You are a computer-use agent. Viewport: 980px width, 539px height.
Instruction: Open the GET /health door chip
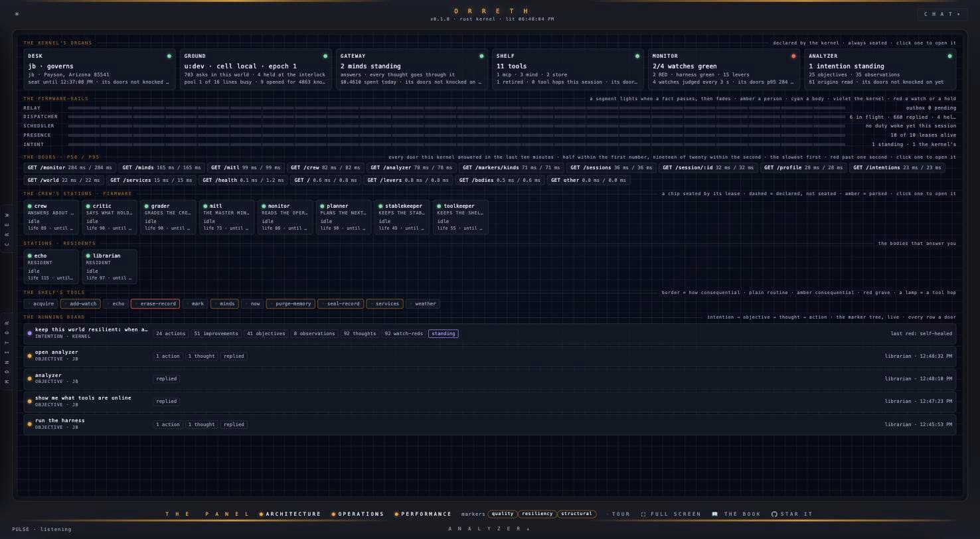tap(243, 181)
